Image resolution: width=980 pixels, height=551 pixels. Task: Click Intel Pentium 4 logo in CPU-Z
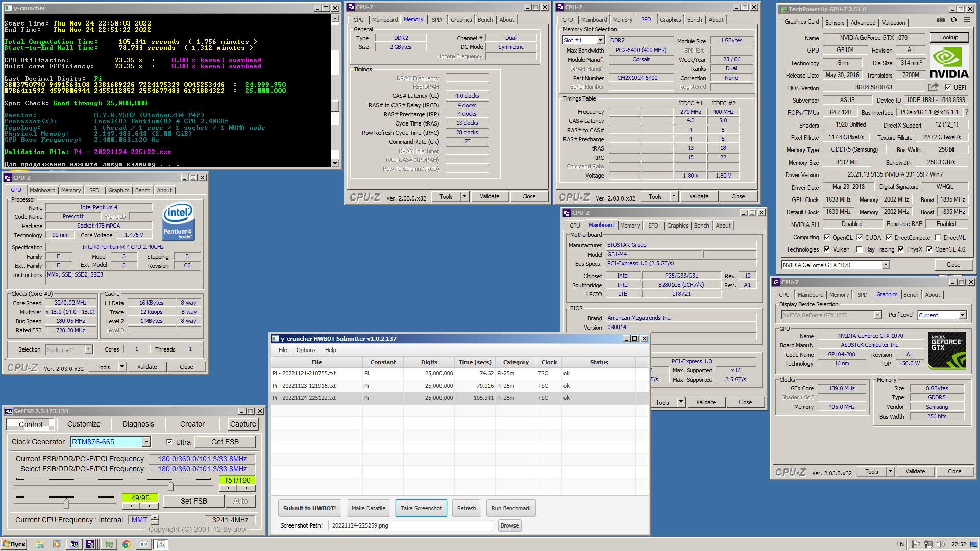pyautogui.click(x=178, y=221)
